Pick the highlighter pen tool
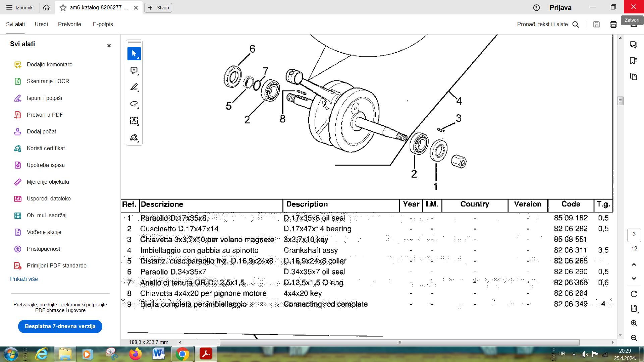Image resolution: width=644 pixels, height=362 pixels. (134, 87)
